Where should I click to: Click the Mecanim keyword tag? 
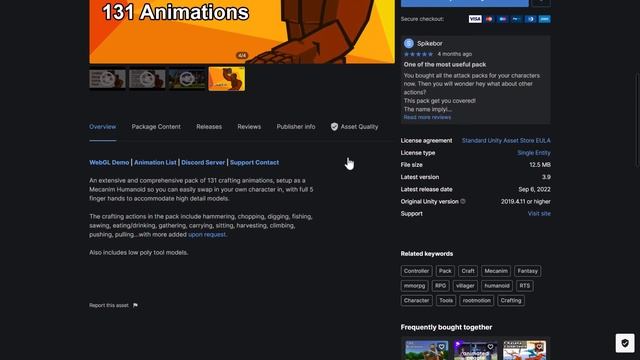pos(496,271)
